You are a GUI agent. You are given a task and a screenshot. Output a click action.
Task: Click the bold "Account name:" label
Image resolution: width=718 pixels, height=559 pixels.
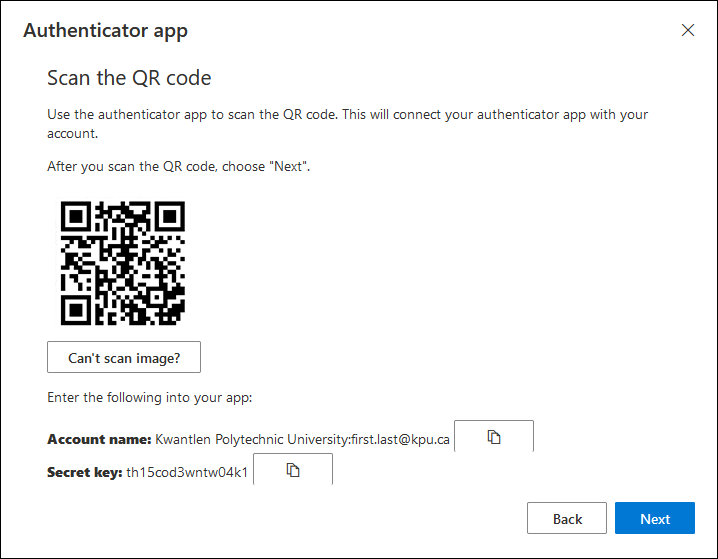(99, 439)
